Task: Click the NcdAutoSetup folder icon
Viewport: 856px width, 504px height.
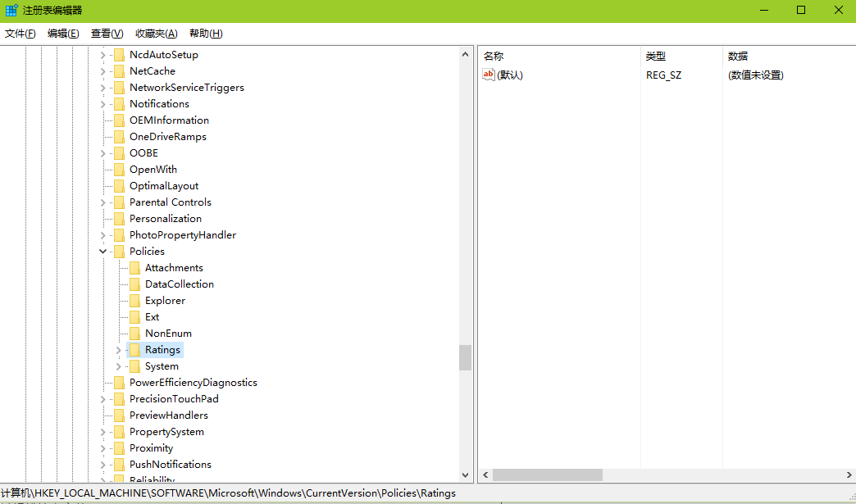Action: (119, 55)
